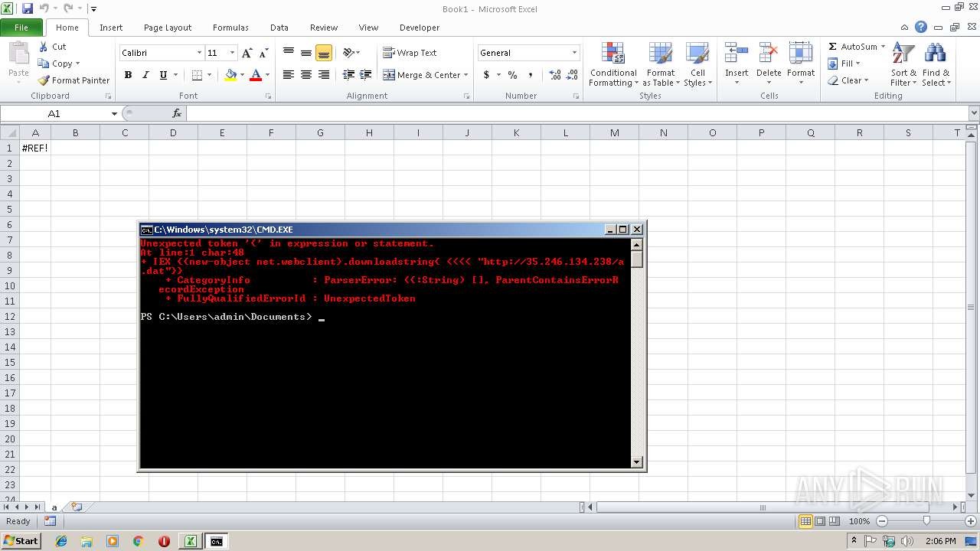This screenshot has height=551, width=980.
Task: Click the Increase Decimal icon
Action: (555, 75)
